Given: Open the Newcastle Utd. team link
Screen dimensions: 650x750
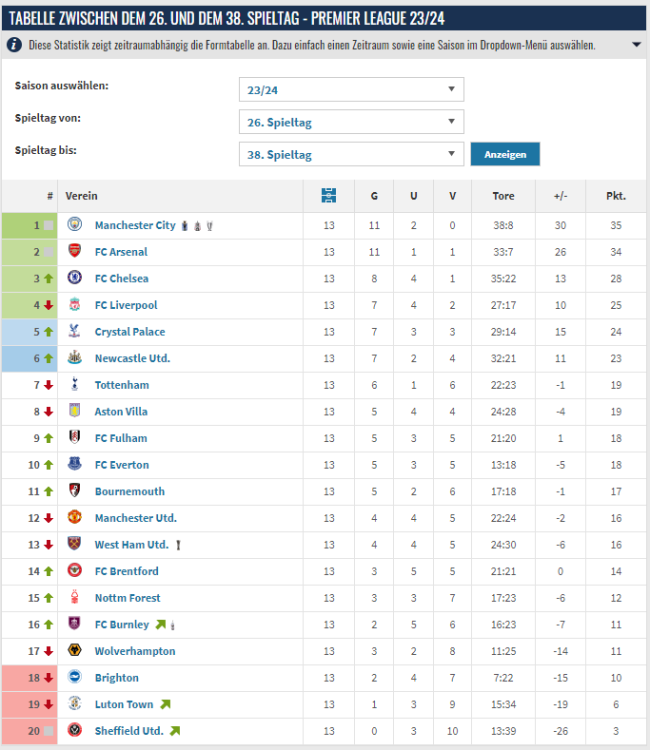Looking at the screenshot, I should 132,358.
